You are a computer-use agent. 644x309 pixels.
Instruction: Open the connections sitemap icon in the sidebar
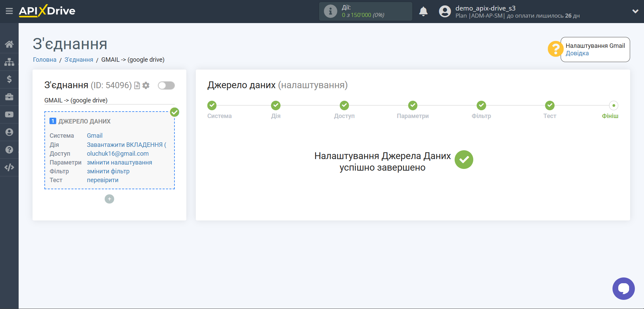click(x=9, y=62)
